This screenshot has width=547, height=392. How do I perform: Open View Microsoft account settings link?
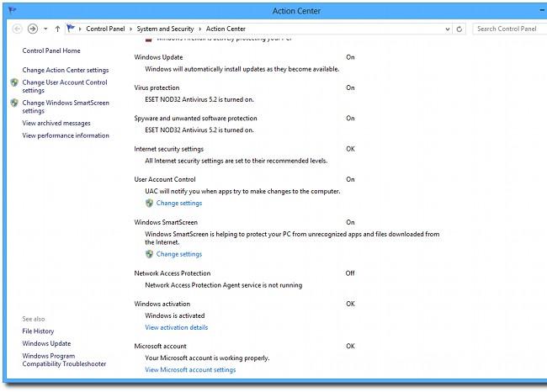pyautogui.click(x=190, y=369)
